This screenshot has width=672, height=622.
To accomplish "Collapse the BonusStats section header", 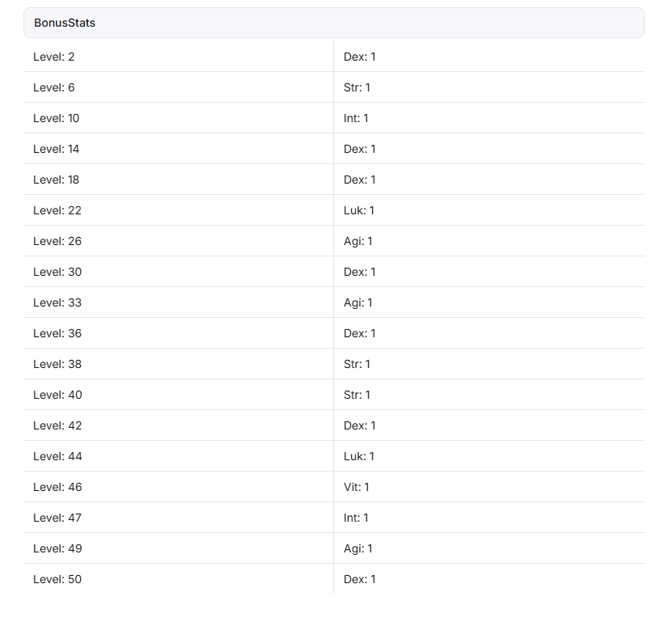I will (333, 23).
